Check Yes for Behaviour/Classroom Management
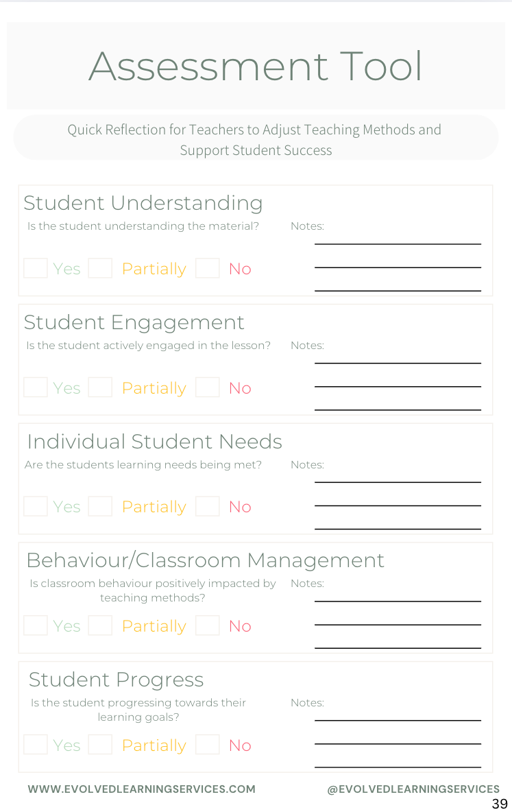Screen dimensions: 512x812 pos(36,625)
